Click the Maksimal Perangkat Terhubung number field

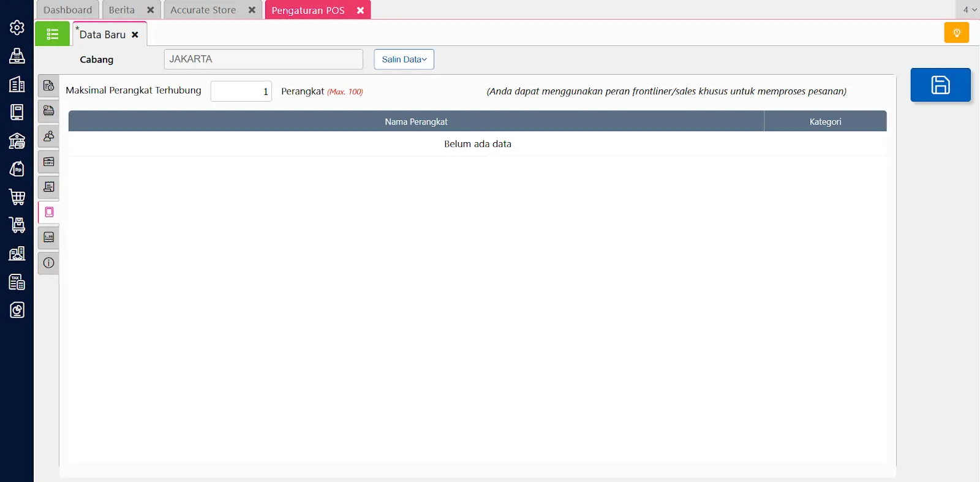241,91
